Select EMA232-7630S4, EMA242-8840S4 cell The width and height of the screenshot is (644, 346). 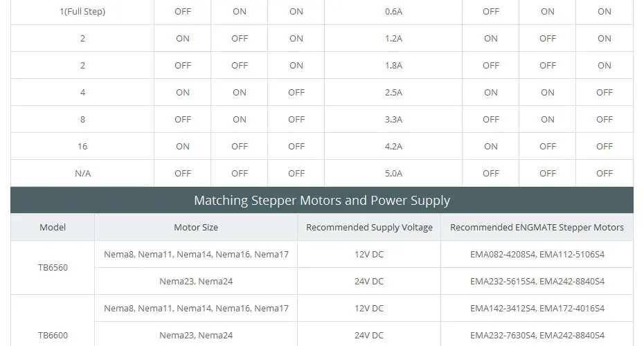tap(537, 336)
